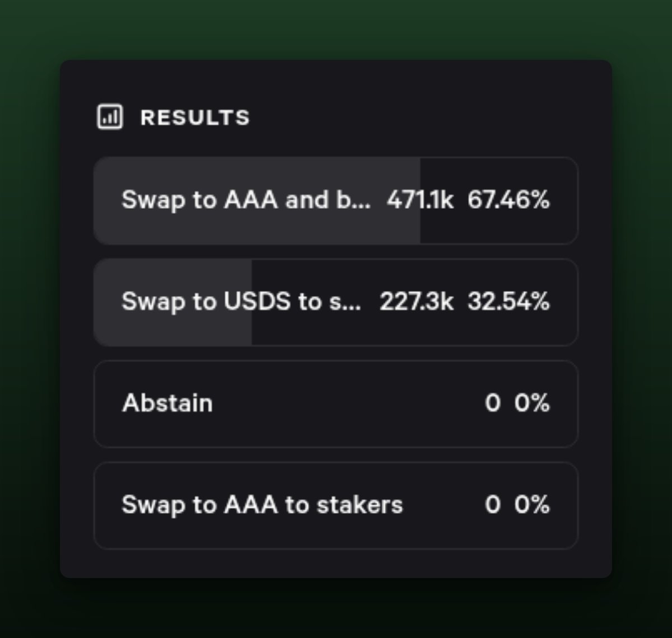Screen dimensions: 672x638
Task: Click the 0% value in the Abstain row
Action: pos(532,403)
